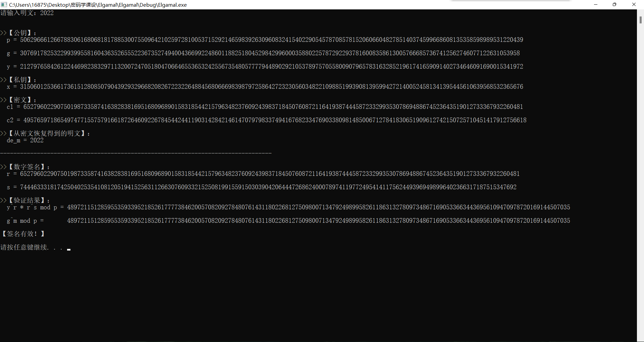Click the vertical scrollbar thumb

point(641,20)
